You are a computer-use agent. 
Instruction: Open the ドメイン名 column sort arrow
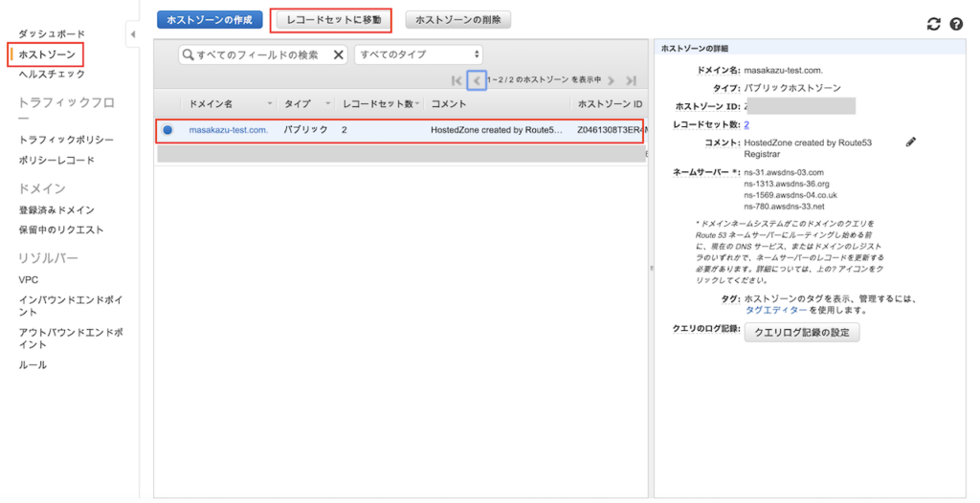point(270,102)
